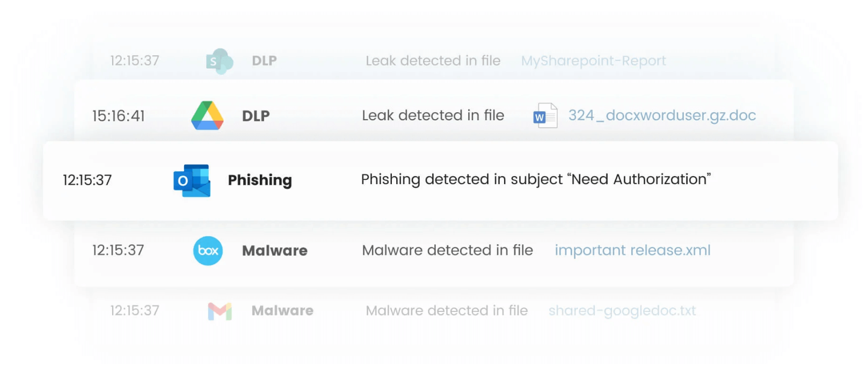Open 324_docxworduser.gz.doc file link
The image size is (868, 372).
point(662,115)
